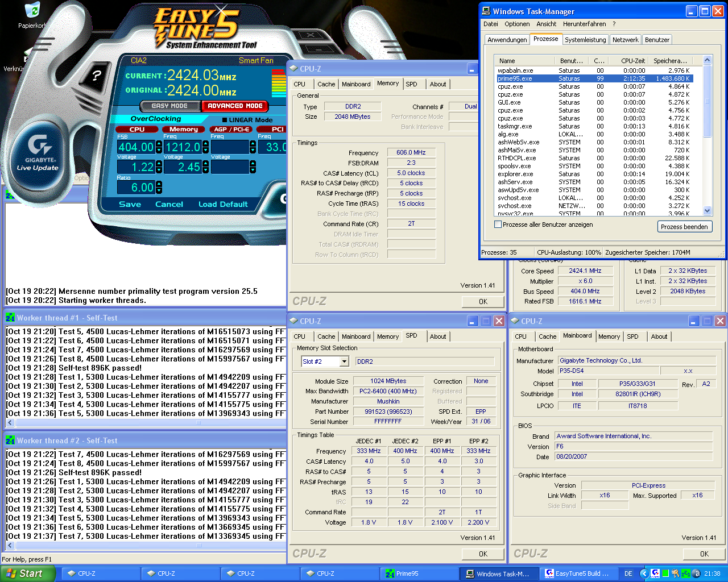Open the Start menu

(x=27, y=573)
